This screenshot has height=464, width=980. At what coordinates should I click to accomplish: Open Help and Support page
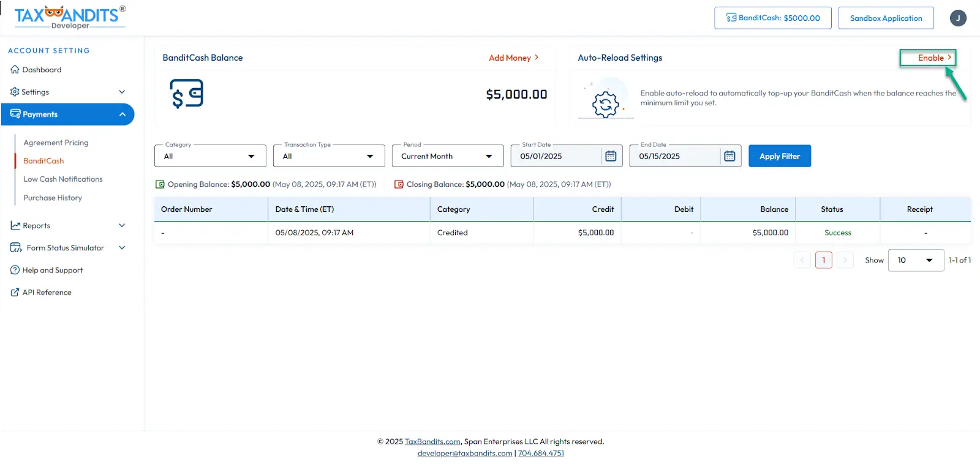coord(52,270)
